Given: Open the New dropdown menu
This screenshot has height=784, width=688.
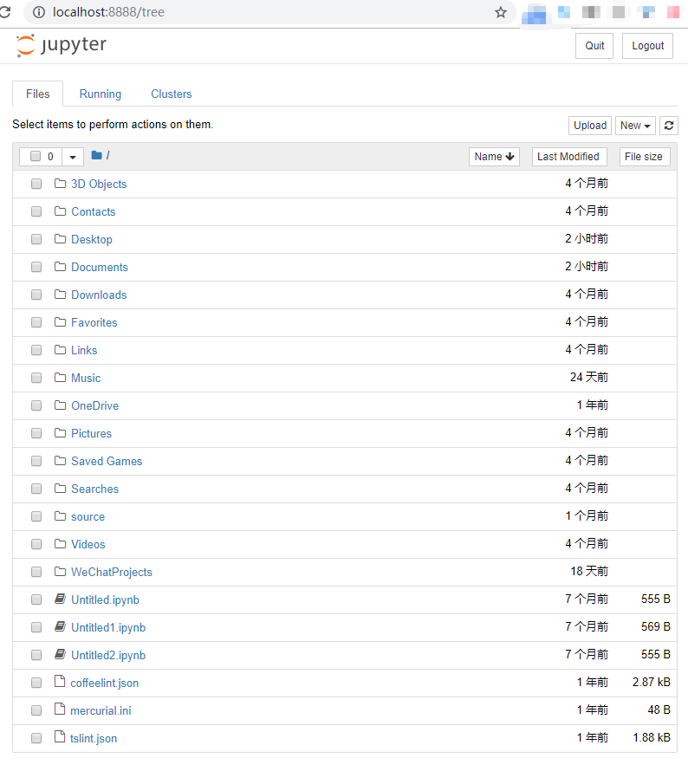Looking at the screenshot, I should coord(635,126).
